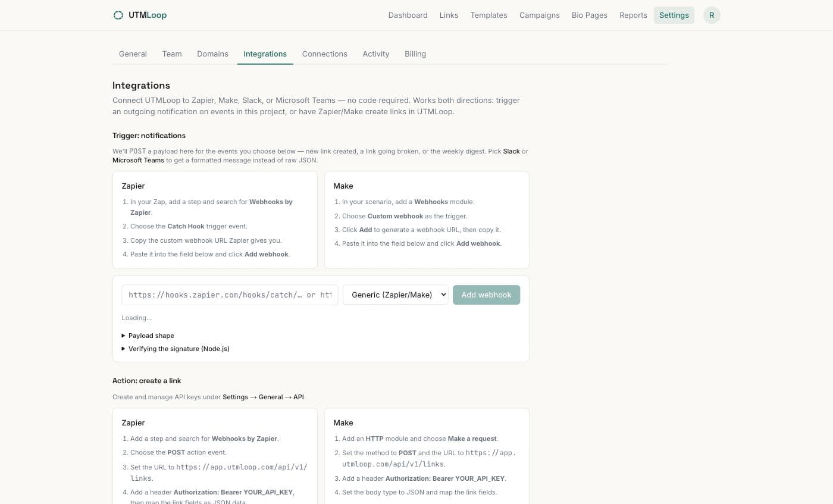Viewport: 833px width, 504px height.
Task: View Reports in top navigation
Action: pyautogui.click(x=633, y=15)
